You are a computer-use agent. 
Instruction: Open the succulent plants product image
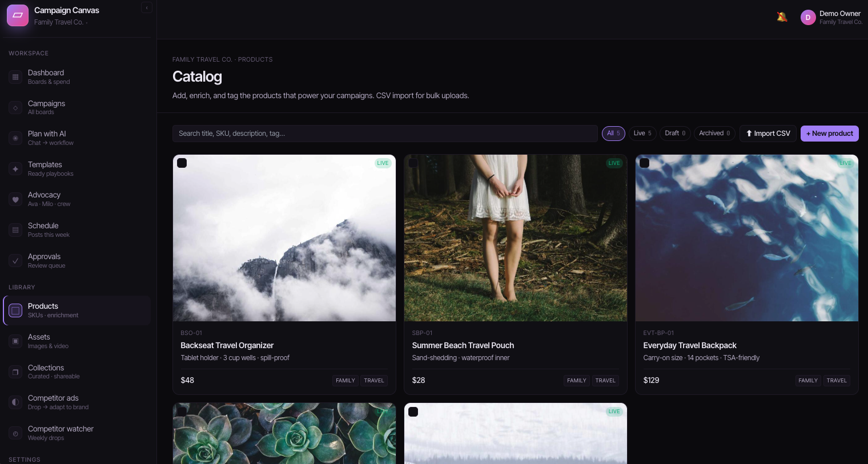point(284,434)
